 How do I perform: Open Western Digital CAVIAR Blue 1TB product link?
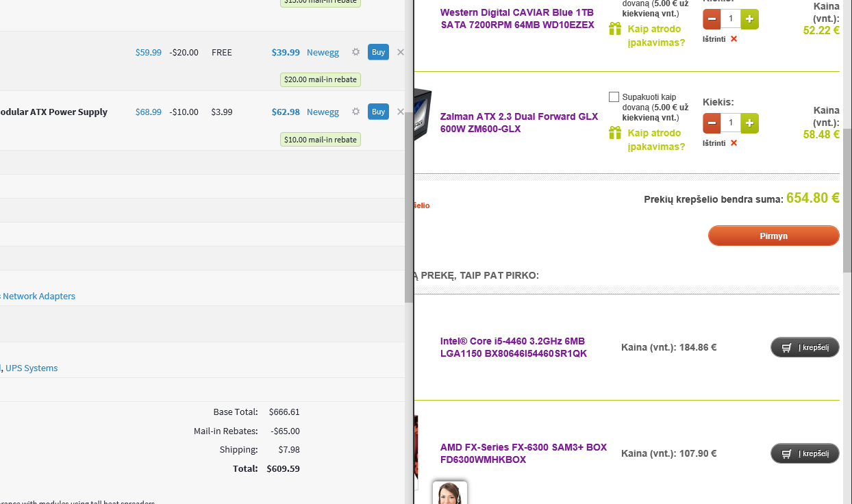pos(517,19)
